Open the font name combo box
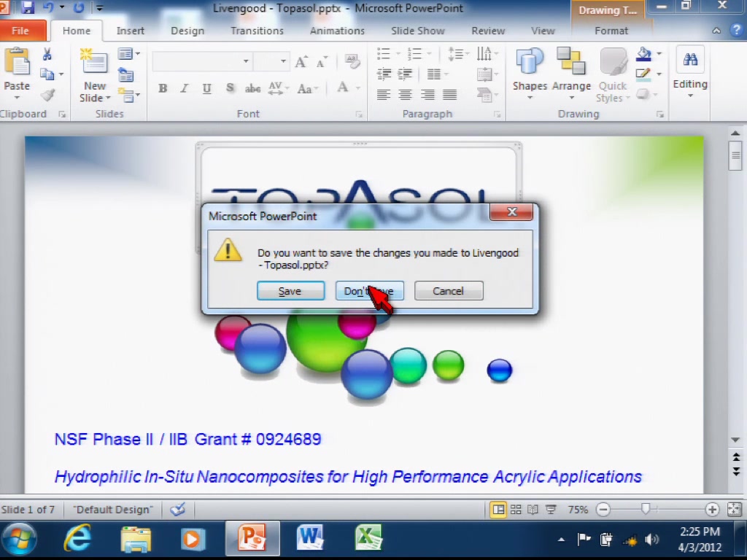This screenshot has height=560, width=747. click(201, 61)
